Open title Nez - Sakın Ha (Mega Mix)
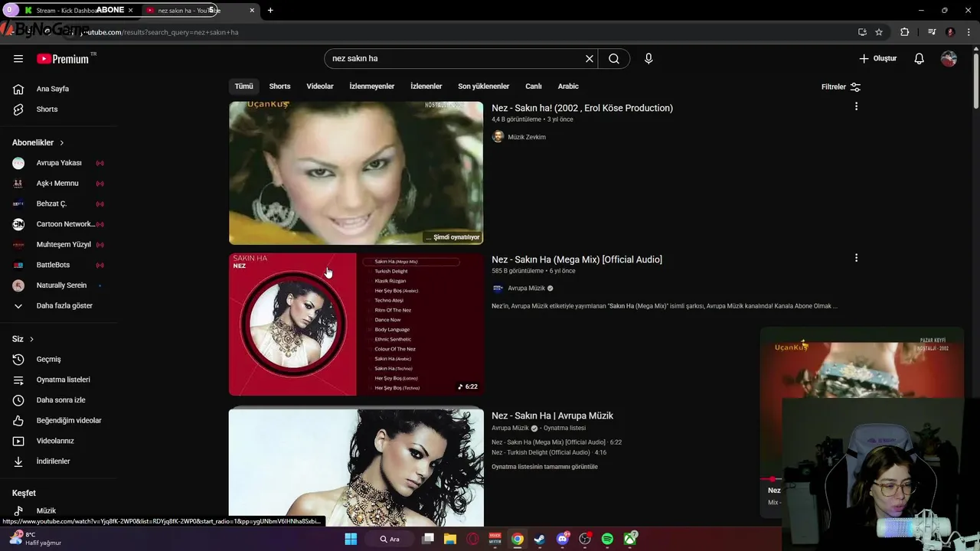Image resolution: width=980 pixels, height=551 pixels. click(577, 259)
